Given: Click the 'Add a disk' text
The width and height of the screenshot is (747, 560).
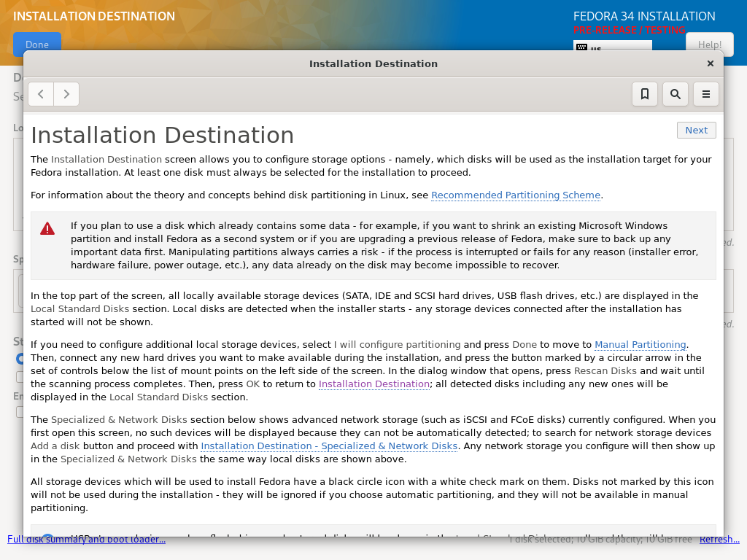Looking at the screenshot, I should (x=55, y=446).
